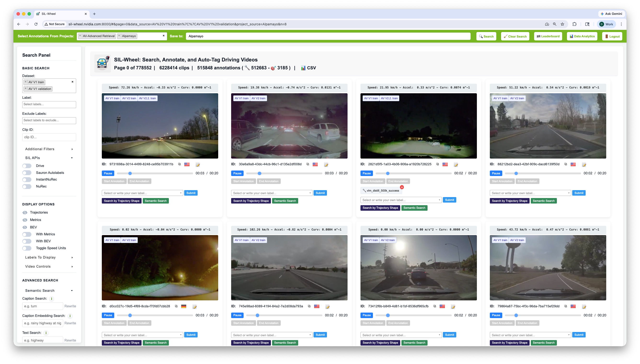640x364 pixels.
Task: Copy clip ID 9731698a with copy icon
Action: coord(179,164)
